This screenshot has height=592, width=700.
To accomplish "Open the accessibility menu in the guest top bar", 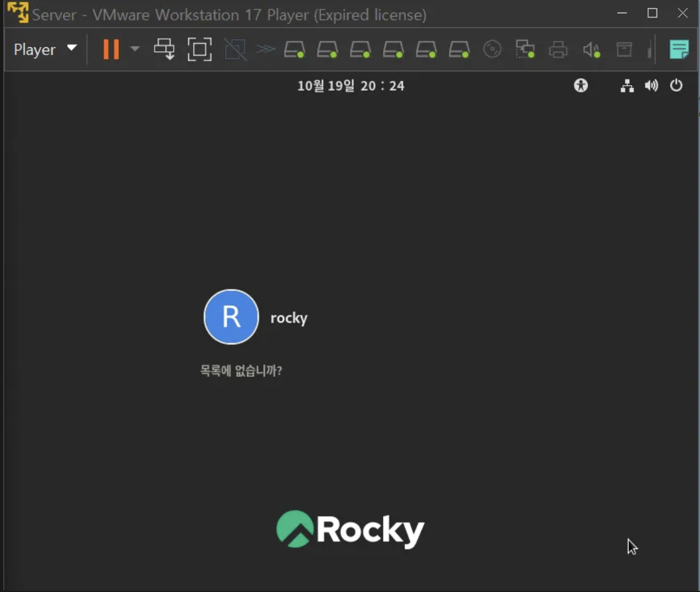I will click(x=581, y=85).
